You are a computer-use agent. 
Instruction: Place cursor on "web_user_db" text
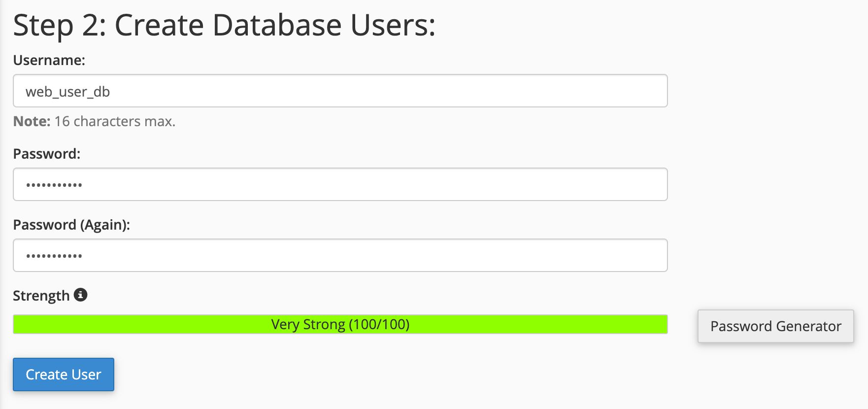[x=67, y=92]
